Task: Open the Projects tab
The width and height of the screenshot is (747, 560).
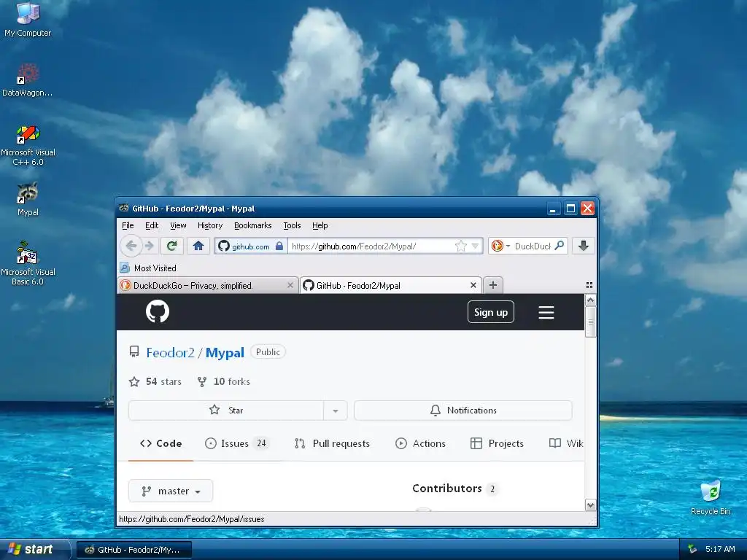Action: (x=497, y=443)
